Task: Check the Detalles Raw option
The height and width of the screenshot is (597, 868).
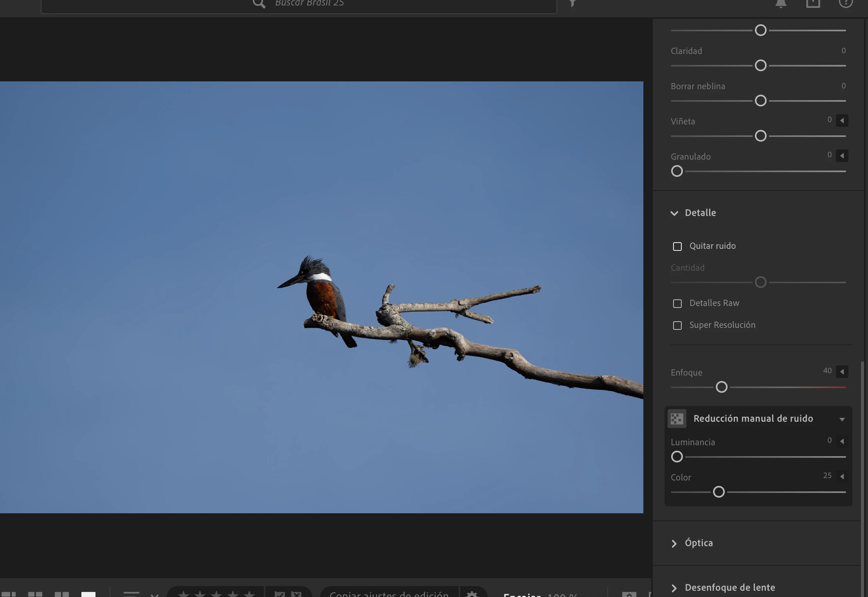Action: (x=677, y=304)
